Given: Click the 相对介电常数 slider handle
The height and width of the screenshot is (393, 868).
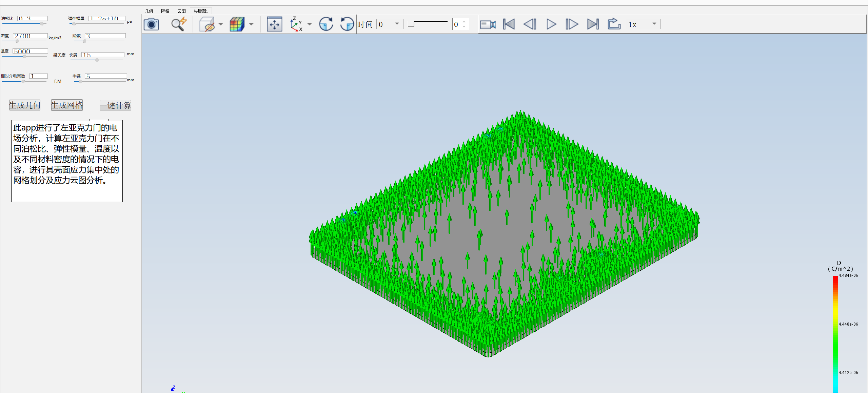Looking at the screenshot, I should coord(23,81).
